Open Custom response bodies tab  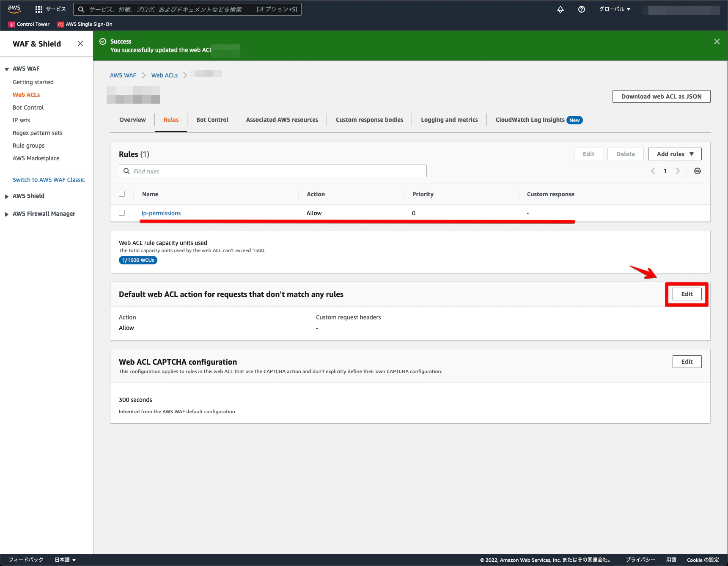pyautogui.click(x=370, y=120)
